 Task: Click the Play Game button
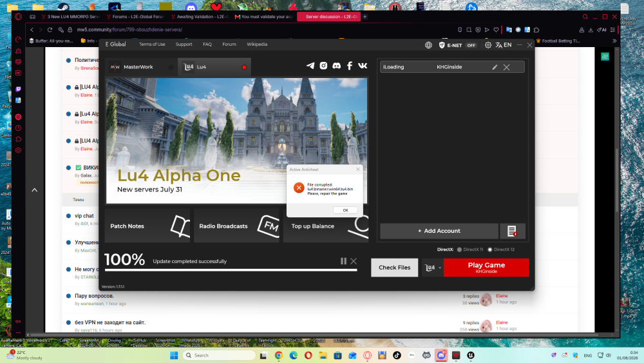(x=486, y=268)
